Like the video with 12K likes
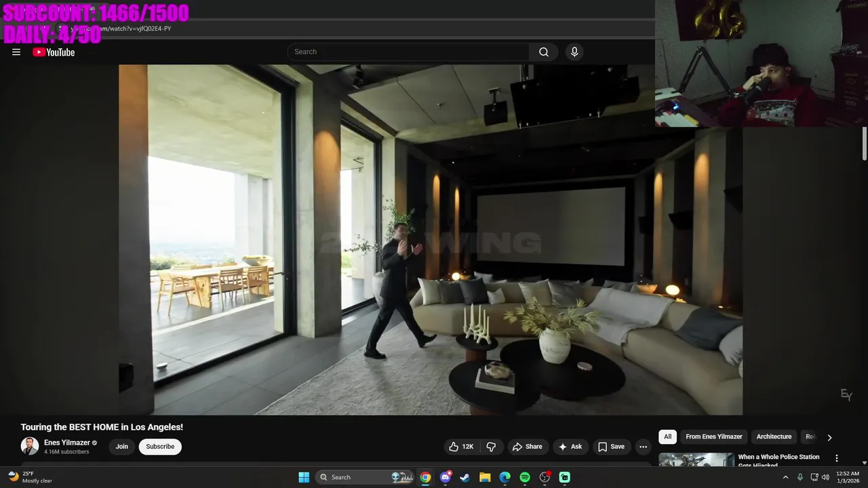868x488 pixels. (461, 447)
